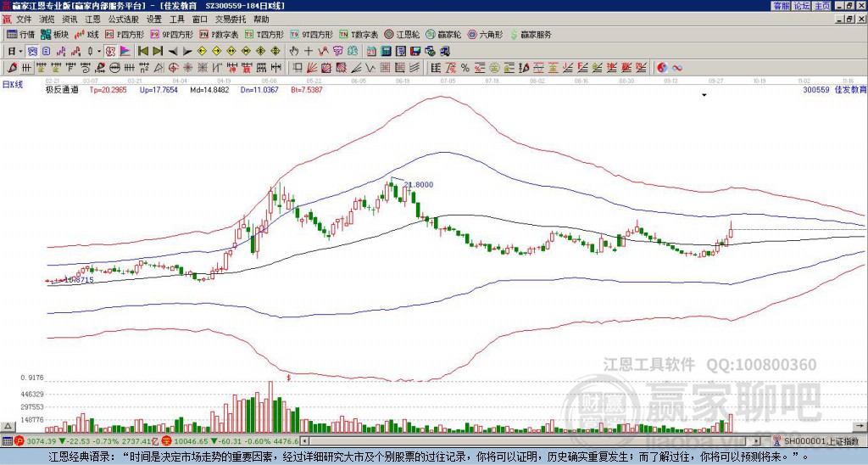The width and height of the screenshot is (868, 465).
Task: Toggle the 权 adjustment icon
Action: (x=109, y=52)
